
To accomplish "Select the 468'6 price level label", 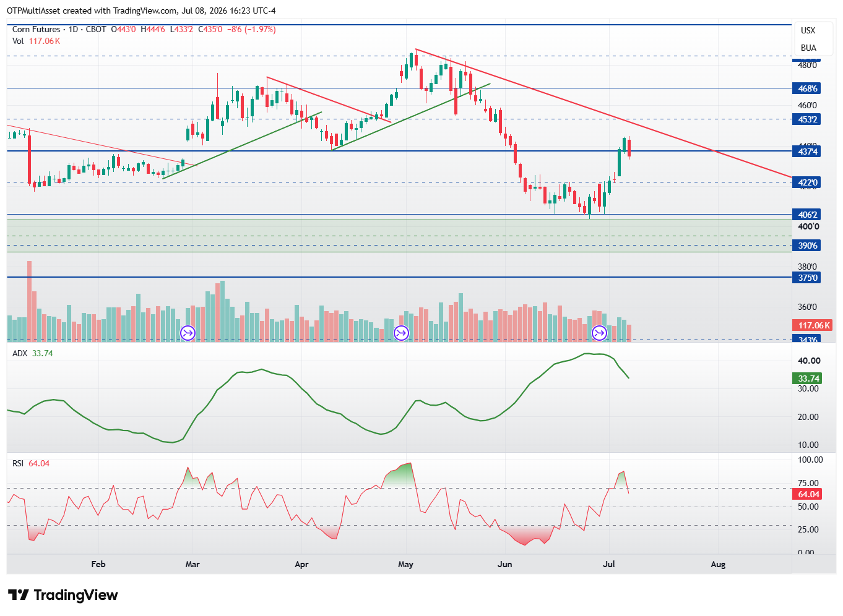I will 806,88.
